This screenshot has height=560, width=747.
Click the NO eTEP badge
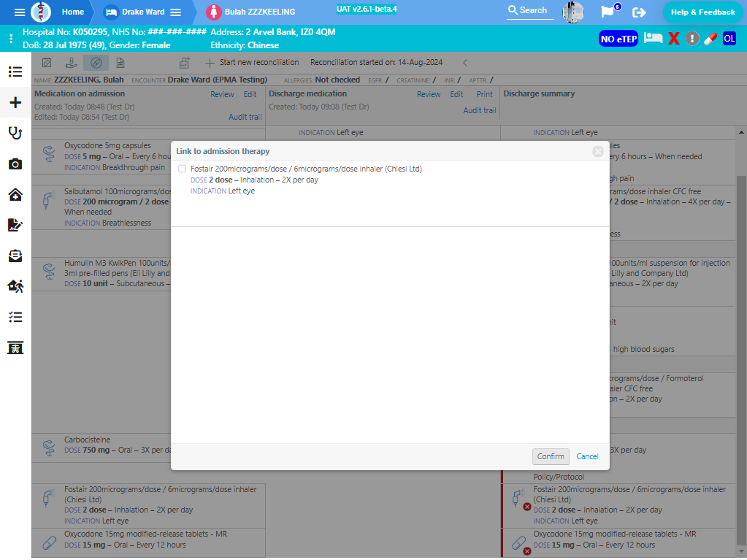(x=618, y=39)
